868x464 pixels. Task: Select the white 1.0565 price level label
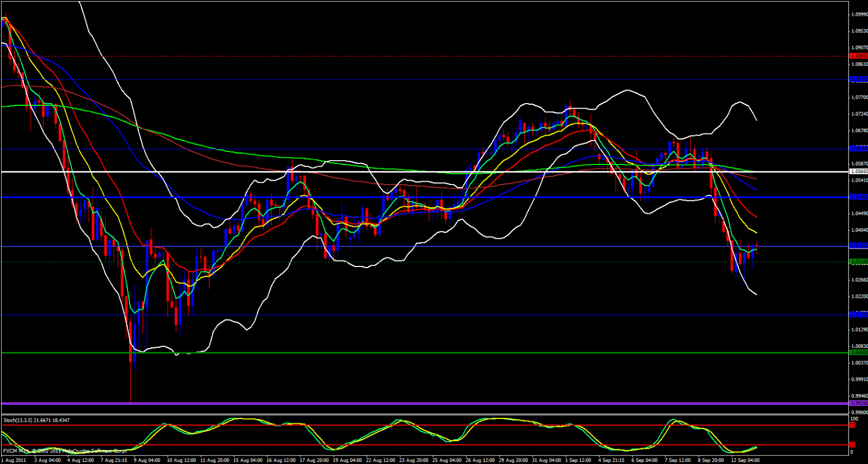click(x=859, y=171)
